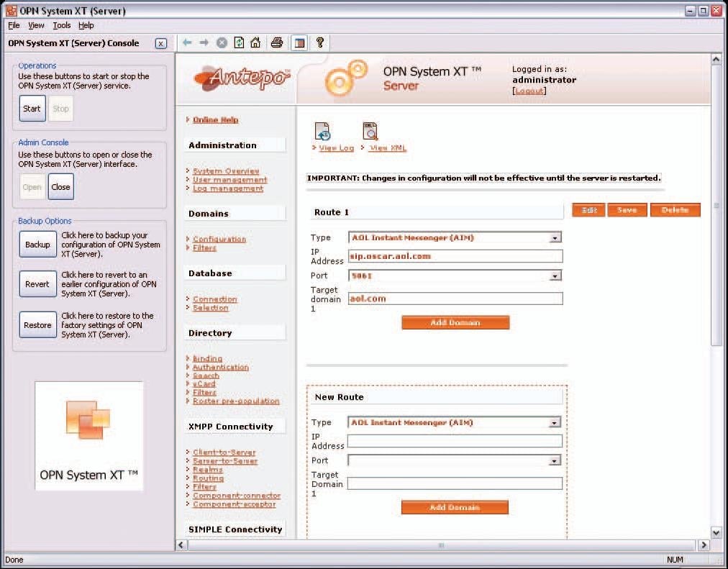Open the Client-to-Server link

tap(224, 452)
